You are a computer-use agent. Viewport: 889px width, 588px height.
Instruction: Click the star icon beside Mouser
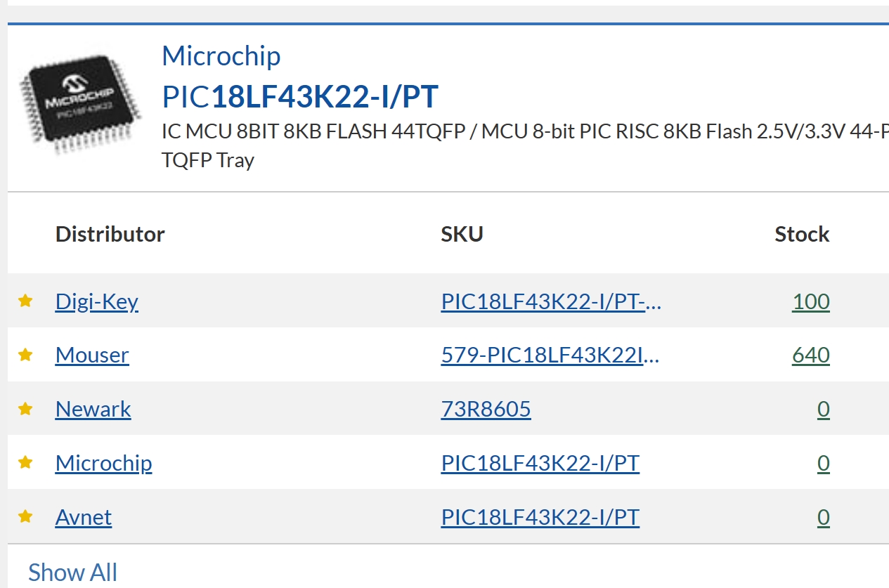[x=25, y=355]
